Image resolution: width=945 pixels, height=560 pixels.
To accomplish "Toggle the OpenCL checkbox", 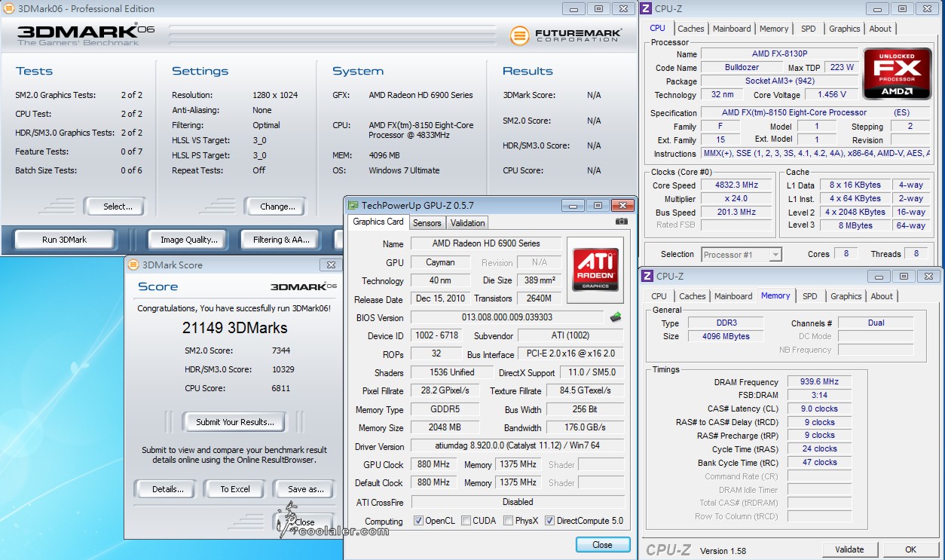I will click(418, 521).
